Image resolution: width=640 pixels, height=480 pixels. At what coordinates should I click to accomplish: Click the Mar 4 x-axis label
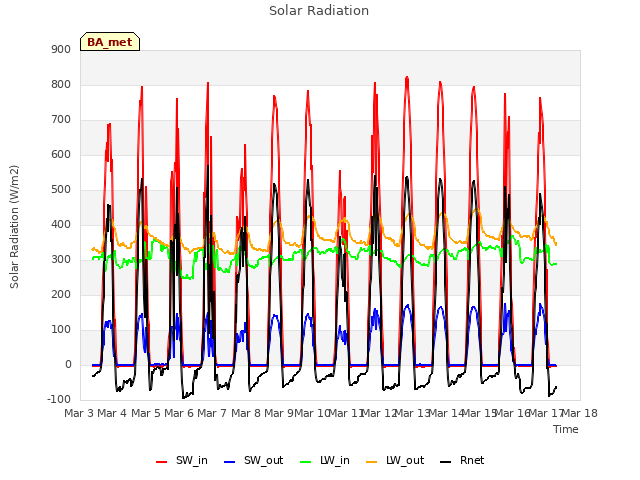tap(112, 413)
